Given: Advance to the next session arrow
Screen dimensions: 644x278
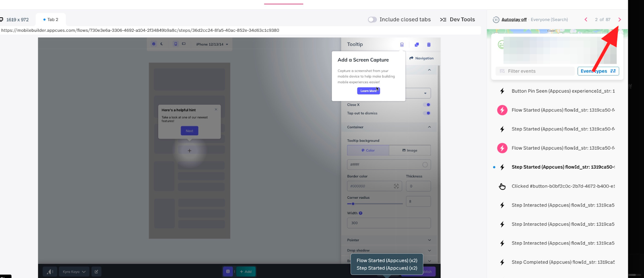Looking at the screenshot, I should (619, 20).
